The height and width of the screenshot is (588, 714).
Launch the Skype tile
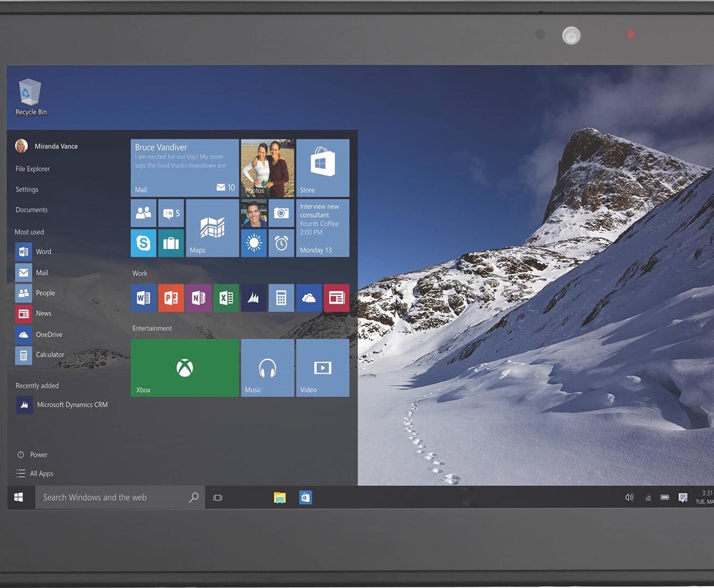(x=143, y=243)
